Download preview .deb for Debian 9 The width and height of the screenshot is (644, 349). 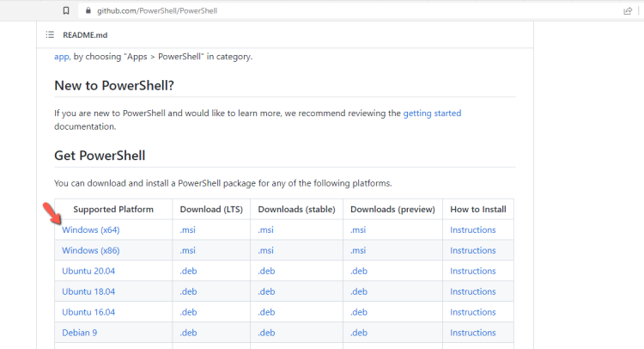[358, 333]
